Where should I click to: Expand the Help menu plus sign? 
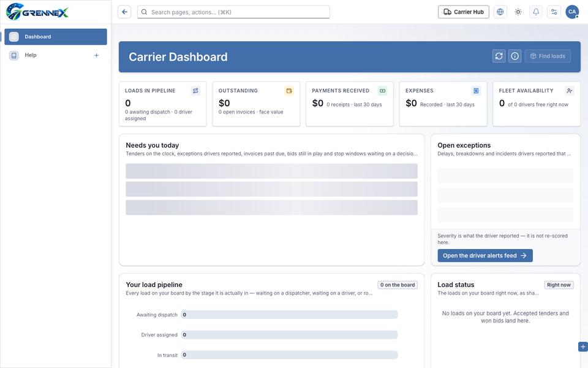click(x=96, y=55)
